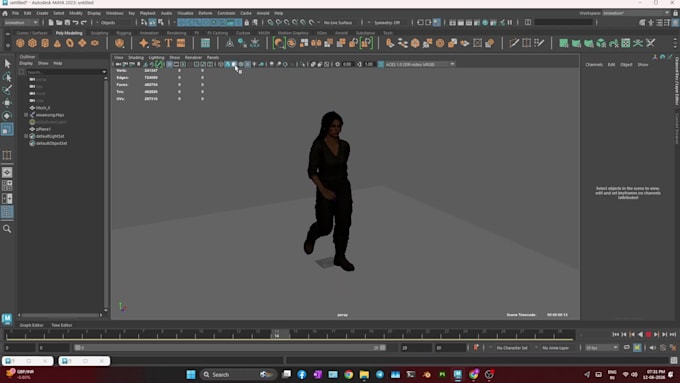Image resolution: width=680 pixels, height=383 pixels.
Task: Open the Create menu
Action: (42, 13)
